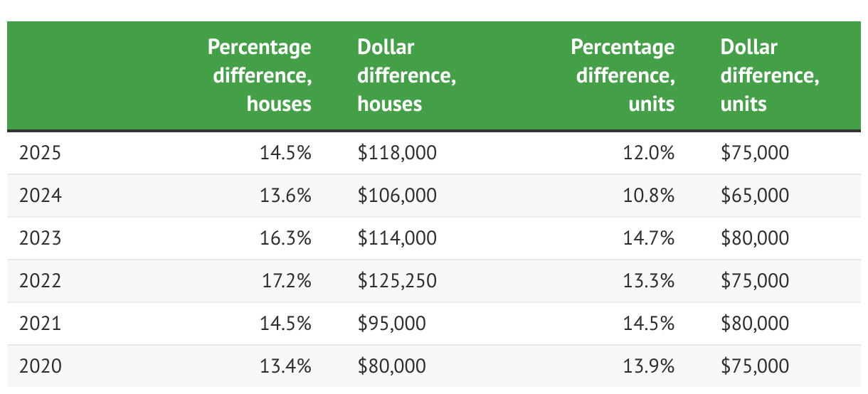Click the 'Percentage difference, units' column header
Image resolution: width=868 pixels, height=394 pixels.
pyautogui.click(x=623, y=75)
